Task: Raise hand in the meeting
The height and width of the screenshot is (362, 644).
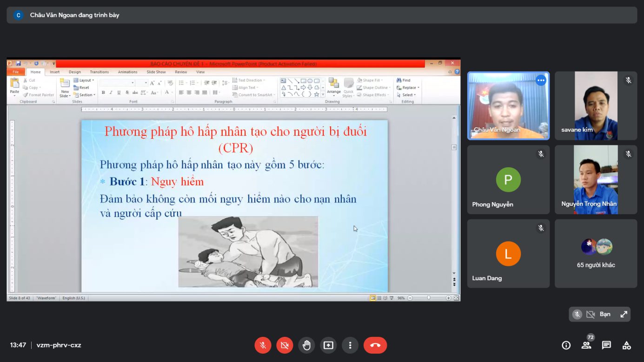Action: click(306, 345)
